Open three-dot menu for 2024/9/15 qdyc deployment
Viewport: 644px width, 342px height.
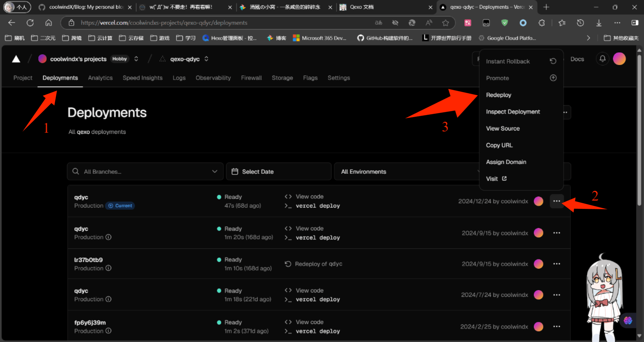click(556, 233)
